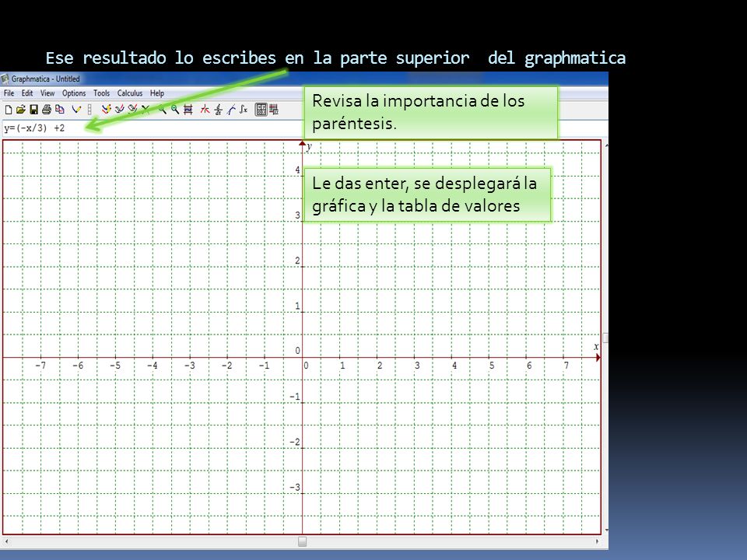Click the Graphmatica title bar app icon
747x560 pixels.
coord(5,79)
